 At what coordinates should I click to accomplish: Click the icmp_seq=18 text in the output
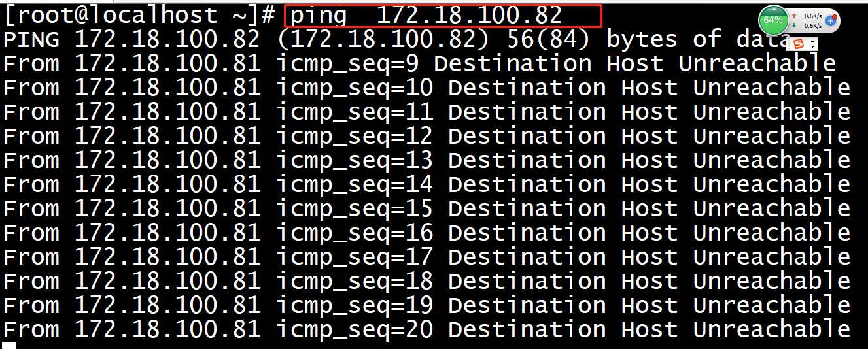point(354,282)
